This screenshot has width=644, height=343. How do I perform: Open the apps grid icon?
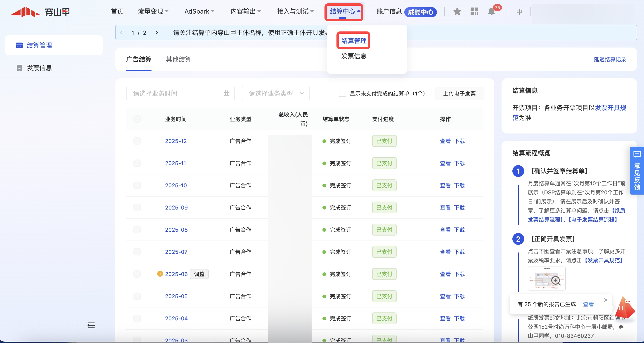pyautogui.click(x=474, y=12)
